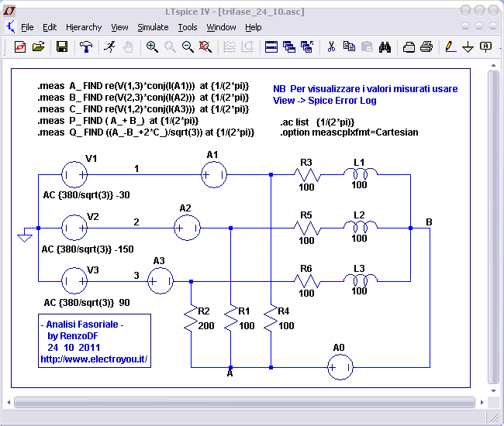This screenshot has width=504, height=426.
Task: Open the File menu
Action: pos(27,27)
